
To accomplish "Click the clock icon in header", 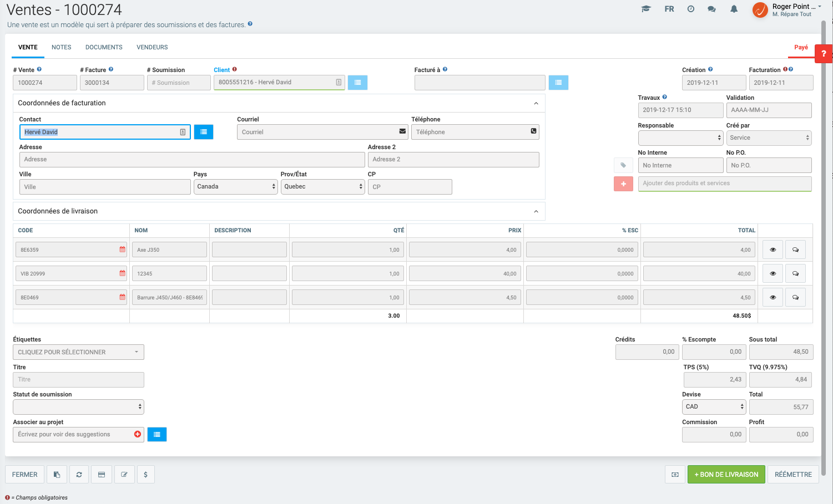I will click(x=691, y=9).
